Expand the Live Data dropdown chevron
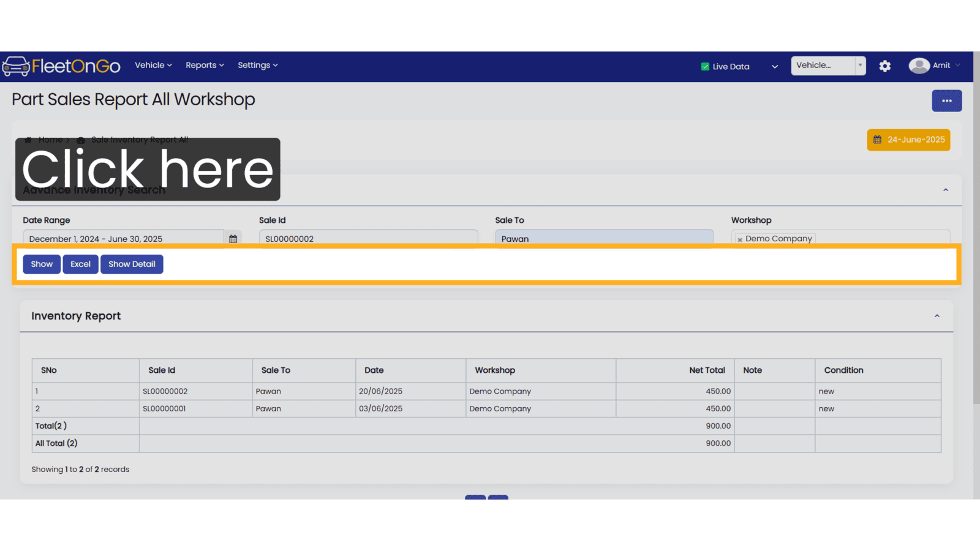980x551 pixels. [x=775, y=67]
